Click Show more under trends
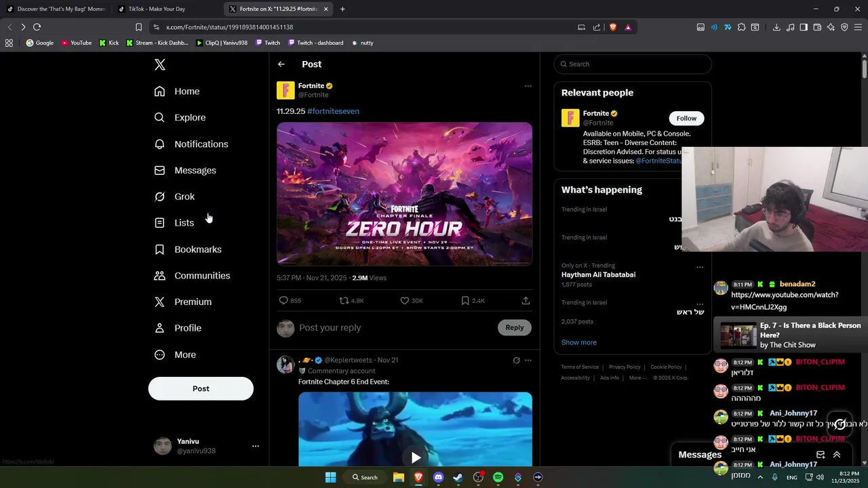 pos(579,342)
